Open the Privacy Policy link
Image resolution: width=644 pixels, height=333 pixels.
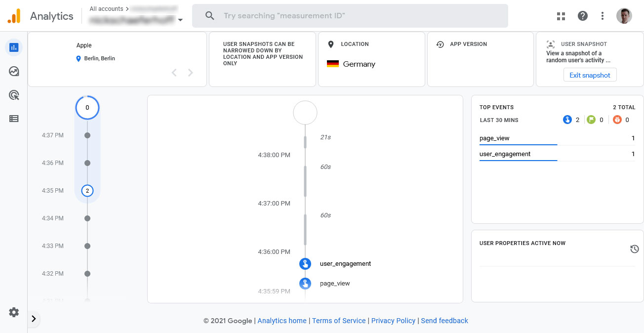393,321
